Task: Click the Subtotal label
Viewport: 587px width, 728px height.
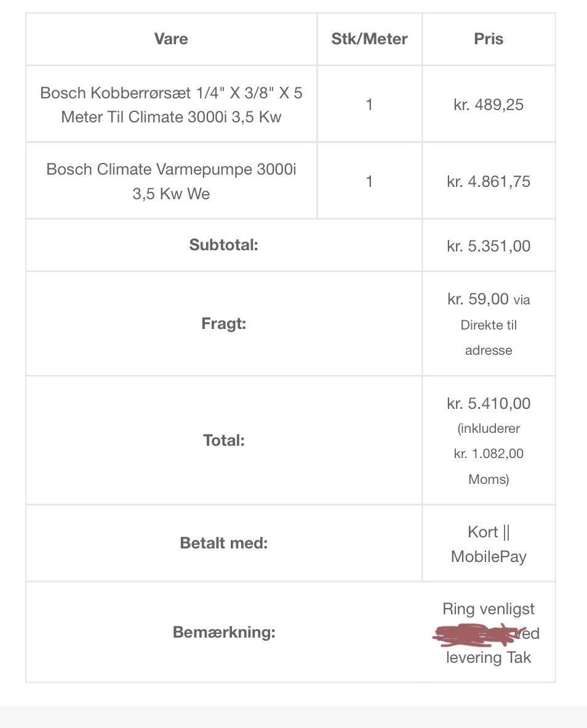Action: click(x=223, y=245)
